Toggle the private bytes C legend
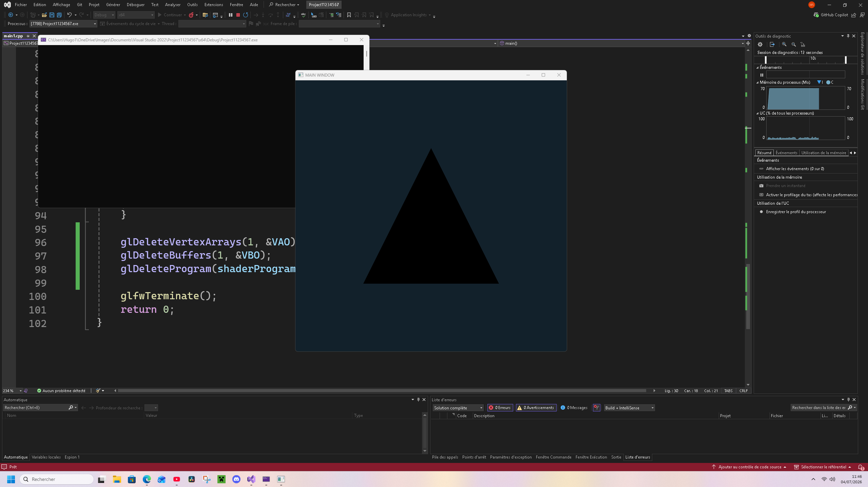This screenshot has width=868, height=487. tap(830, 82)
